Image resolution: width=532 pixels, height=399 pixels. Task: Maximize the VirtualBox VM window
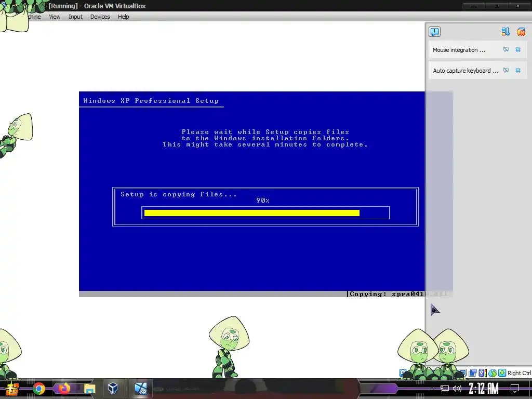click(497, 6)
